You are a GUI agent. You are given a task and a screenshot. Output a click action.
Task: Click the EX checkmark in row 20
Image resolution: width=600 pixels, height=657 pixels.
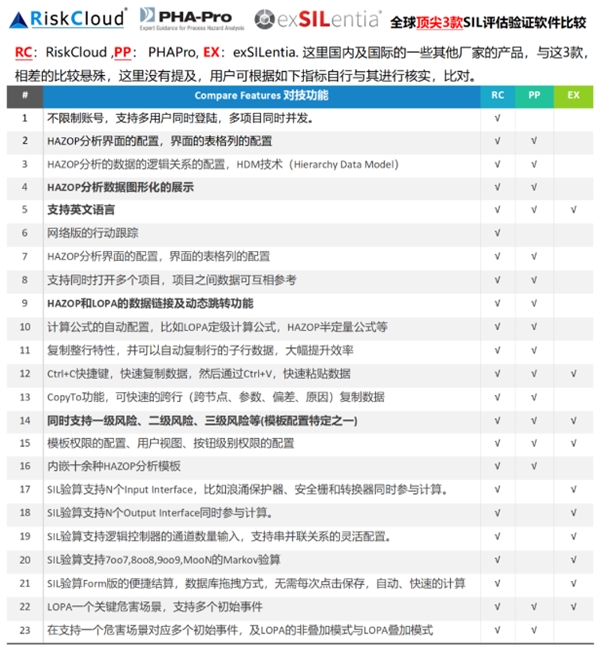coord(573,560)
